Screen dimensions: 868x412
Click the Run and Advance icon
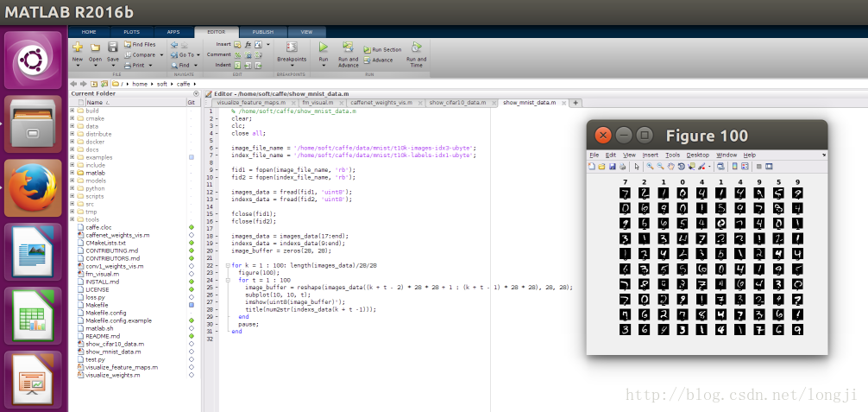point(349,48)
